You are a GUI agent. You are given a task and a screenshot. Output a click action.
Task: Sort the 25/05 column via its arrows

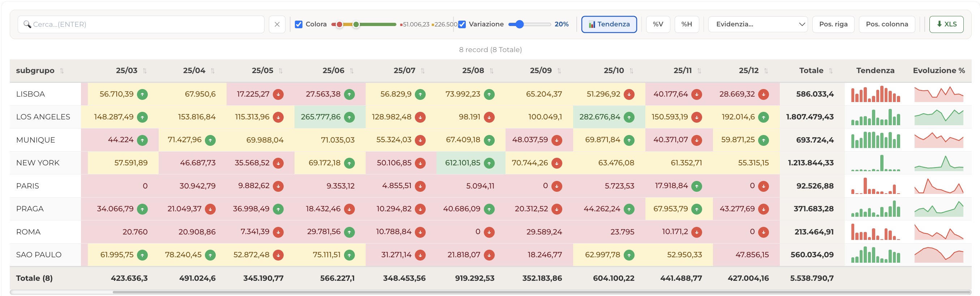tap(281, 71)
